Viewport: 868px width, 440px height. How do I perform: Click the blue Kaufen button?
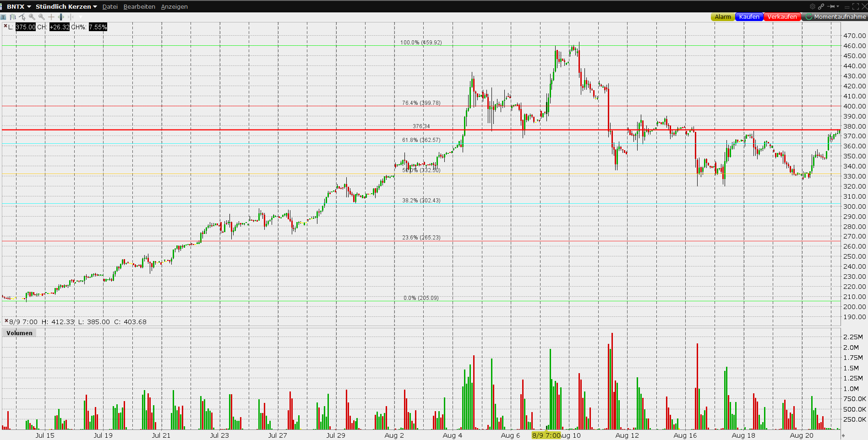pos(749,17)
